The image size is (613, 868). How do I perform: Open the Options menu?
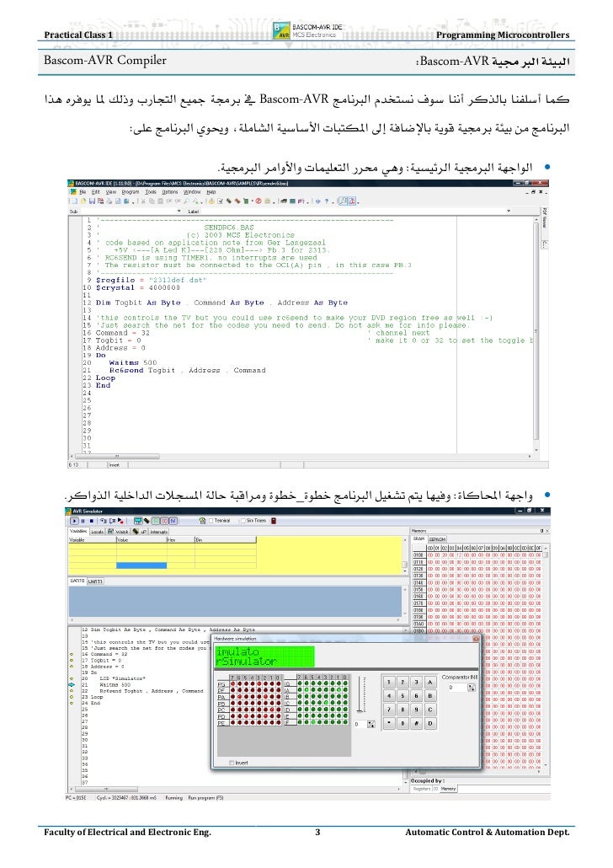coord(170,192)
